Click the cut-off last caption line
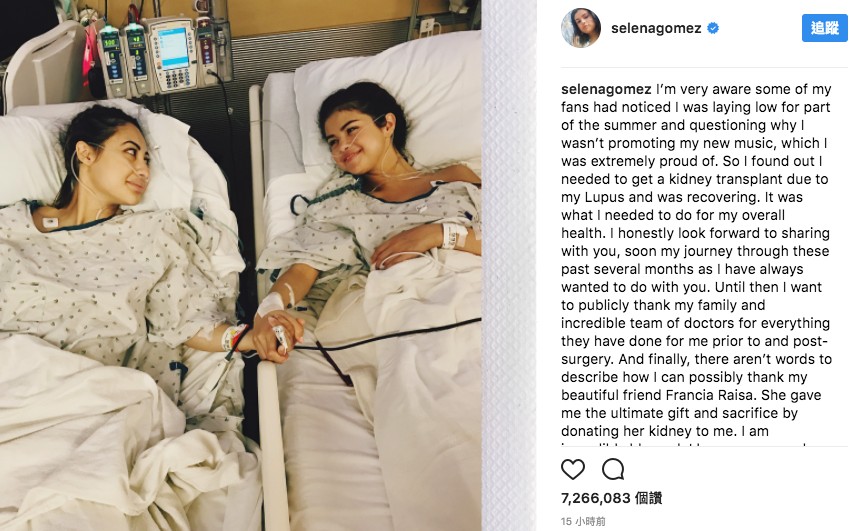 [683, 445]
